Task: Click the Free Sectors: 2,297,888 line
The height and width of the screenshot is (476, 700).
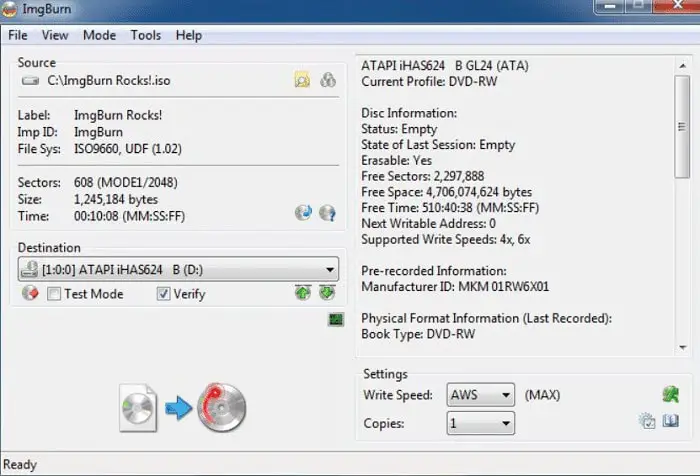Action: pos(422,176)
